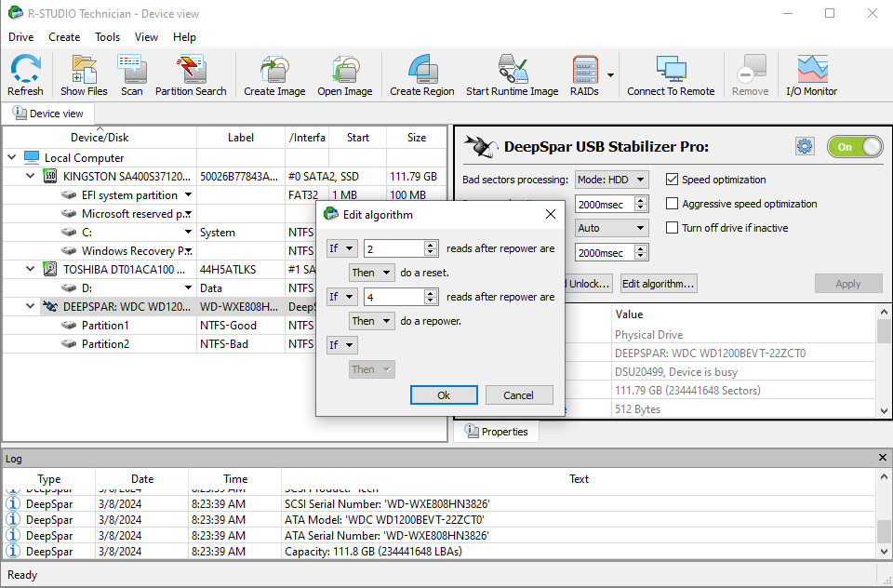Click the Local Computer monitor icon
Screen dimensions: 893x588
[32, 158]
